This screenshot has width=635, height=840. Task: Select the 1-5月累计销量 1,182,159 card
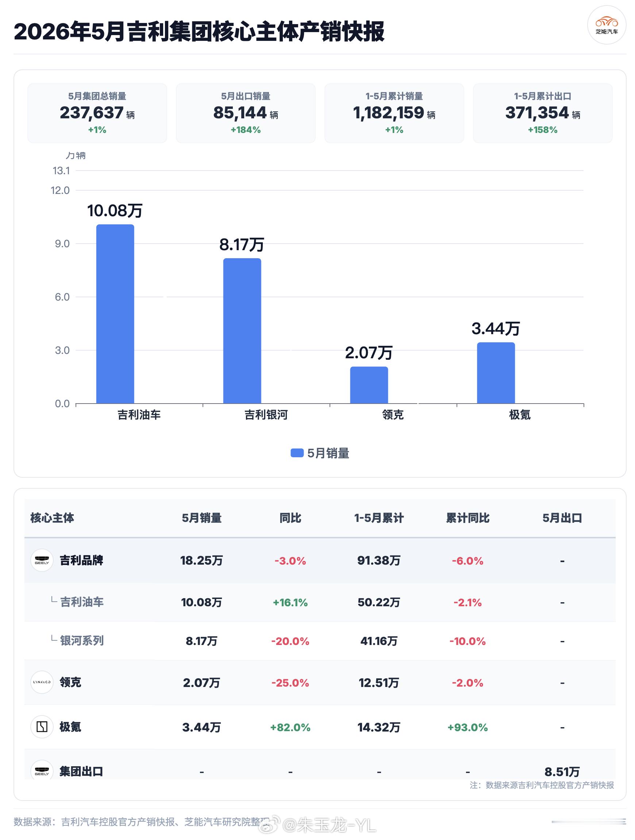(394, 113)
